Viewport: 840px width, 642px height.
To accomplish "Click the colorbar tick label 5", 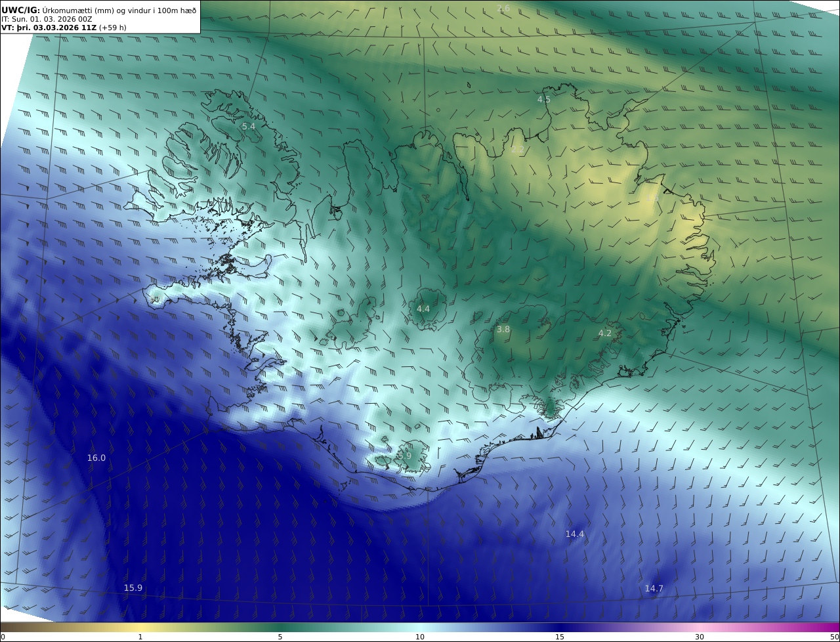I will point(280,637).
